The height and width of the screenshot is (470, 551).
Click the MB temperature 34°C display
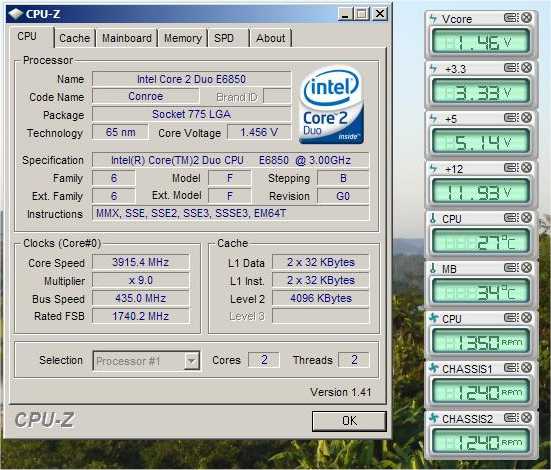[480, 292]
